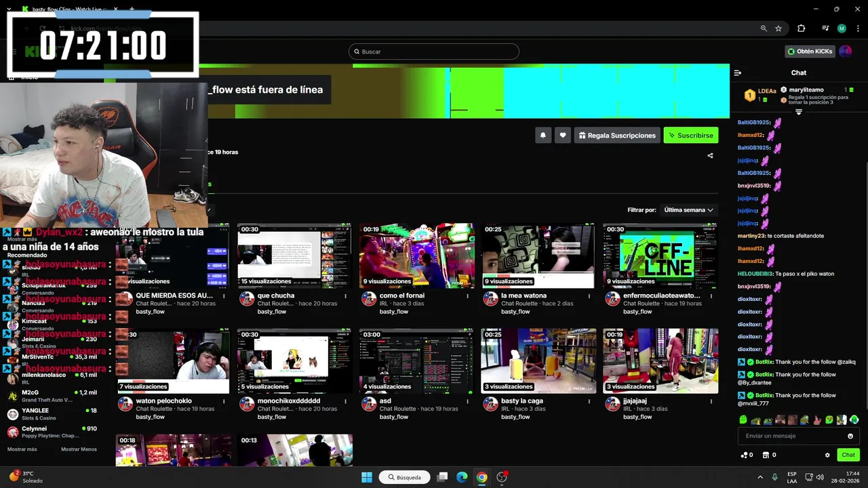Click HELOUBEIBI3 username in chat
868x488 pixels.
[x=755, y=274]
